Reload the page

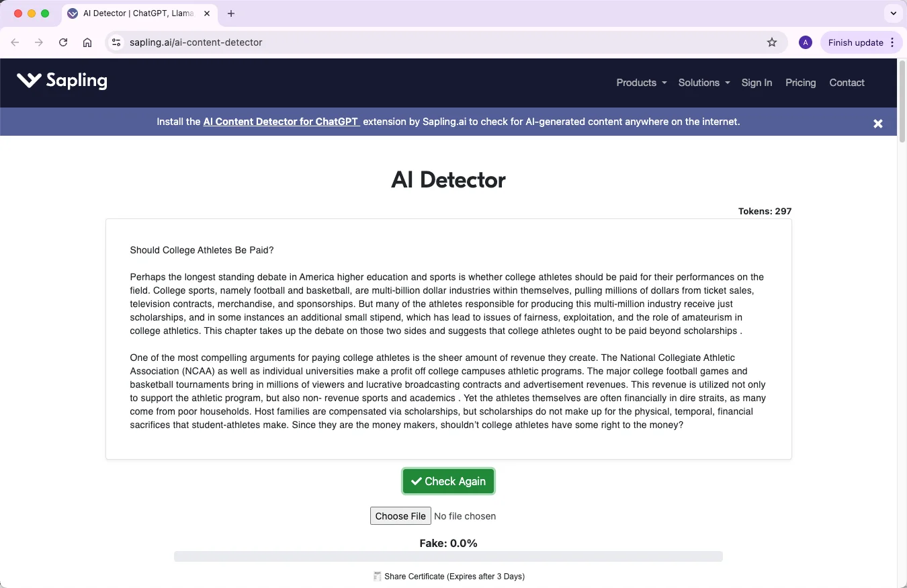pyautogui.click(x=63, y=42)
